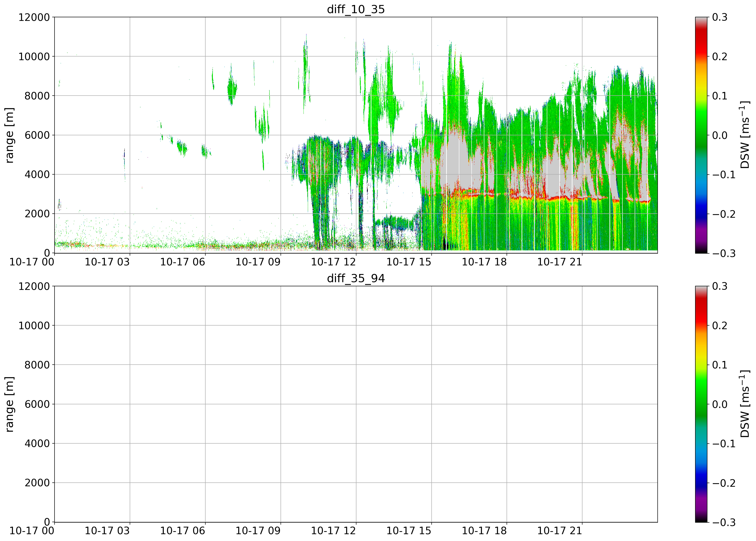
Task: Click the diff_10_35 plot title
Action: coord(356,9)
